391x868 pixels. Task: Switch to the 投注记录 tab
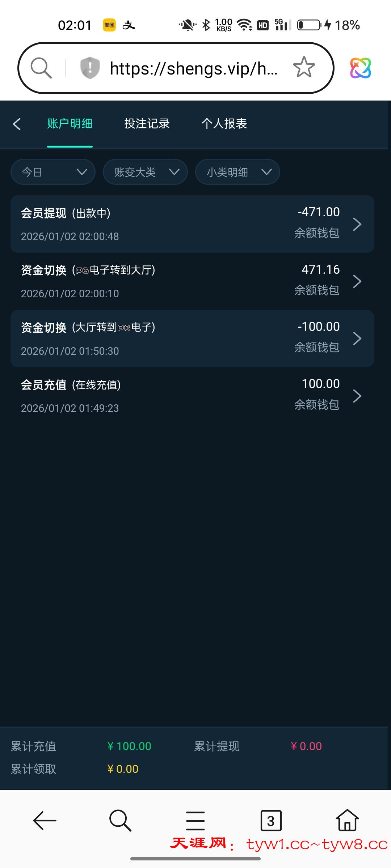click(147, 124)
